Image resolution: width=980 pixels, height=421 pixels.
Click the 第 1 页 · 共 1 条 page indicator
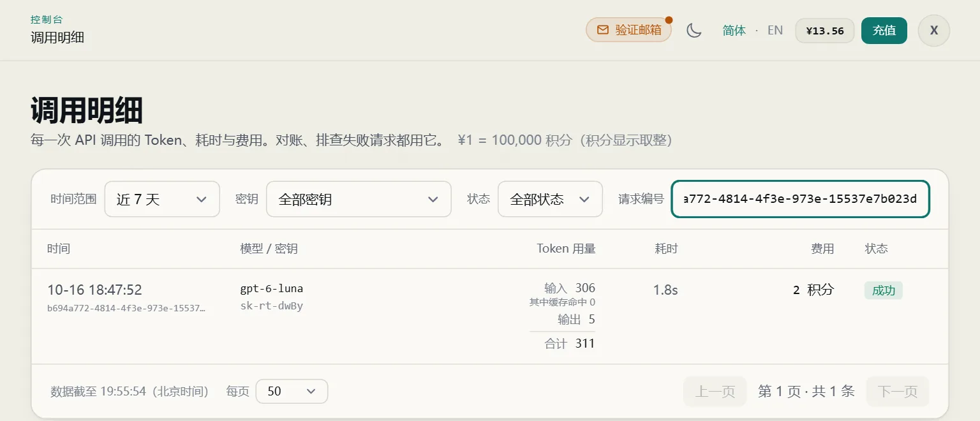click(x=806, y=391)
